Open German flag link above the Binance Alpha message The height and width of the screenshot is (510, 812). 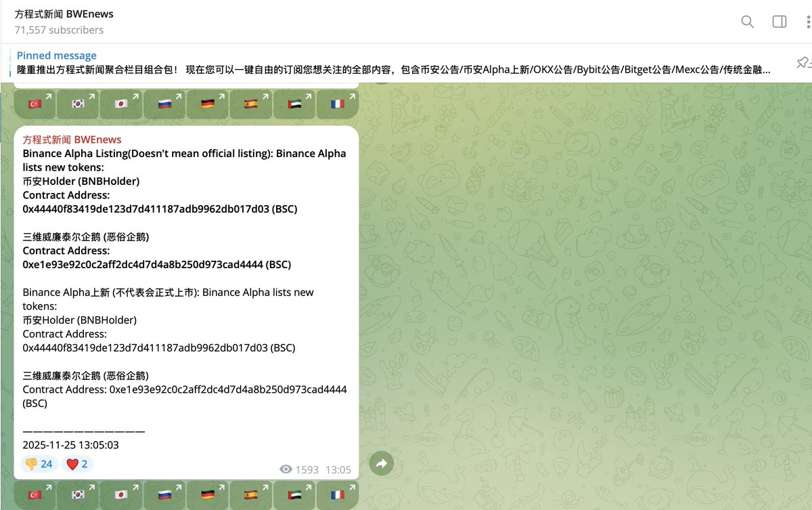tap(208, 104)
